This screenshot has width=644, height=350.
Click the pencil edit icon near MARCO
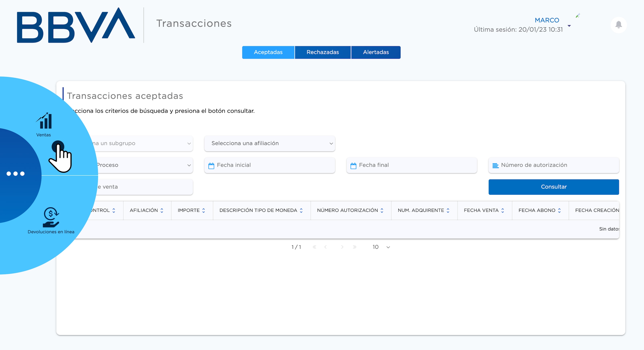[x=578, y=15]
